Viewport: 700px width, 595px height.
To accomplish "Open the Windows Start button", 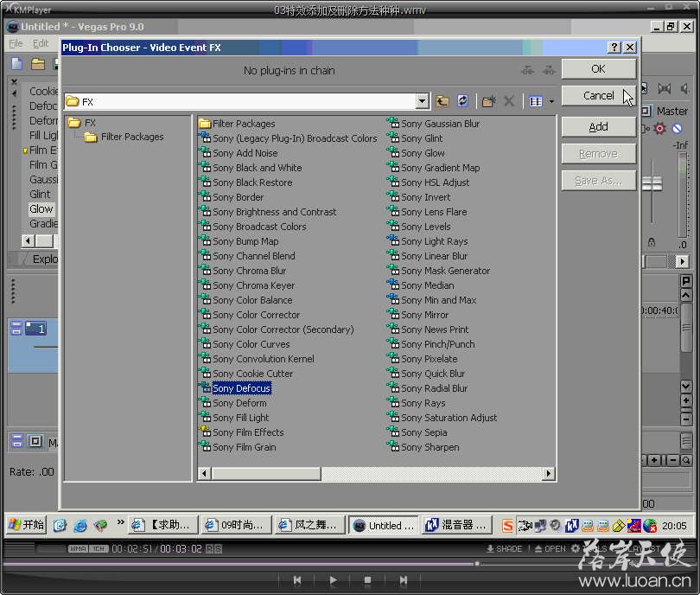I will 26,525.
